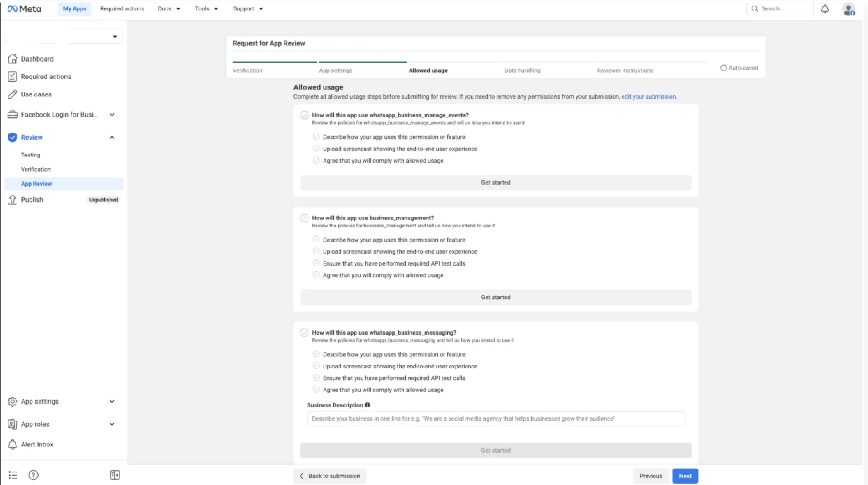Toggle whatsapp_business_messaging section check circle
This screenshot has width=868, height=485.
coord(304,333)
